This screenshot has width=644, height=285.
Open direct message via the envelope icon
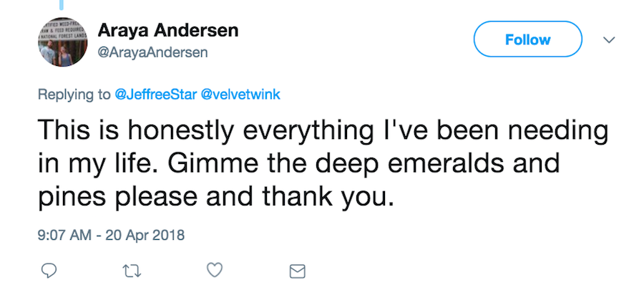click(298, 271)
